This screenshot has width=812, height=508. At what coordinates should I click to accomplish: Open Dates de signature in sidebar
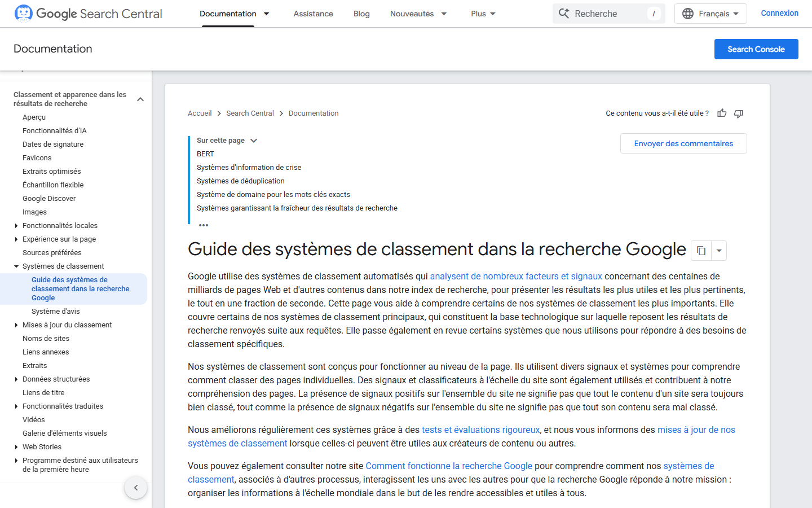(x=53, y=144)
